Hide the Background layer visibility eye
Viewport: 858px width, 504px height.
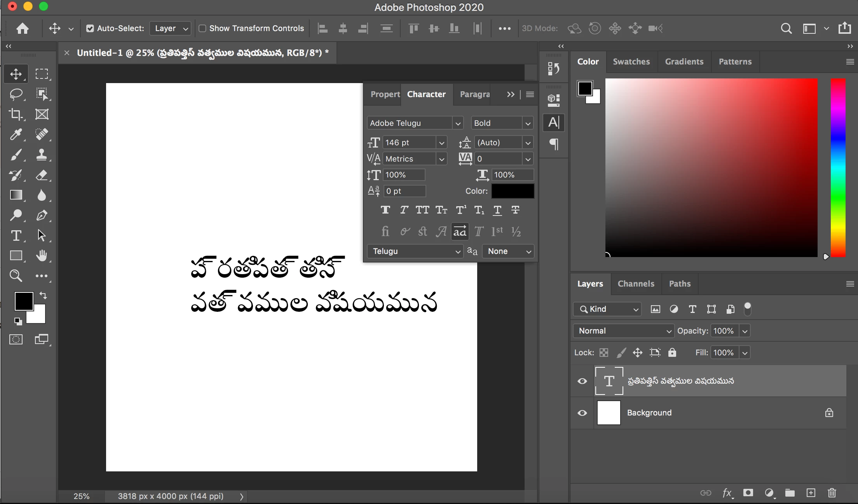(x=582, y=413)
